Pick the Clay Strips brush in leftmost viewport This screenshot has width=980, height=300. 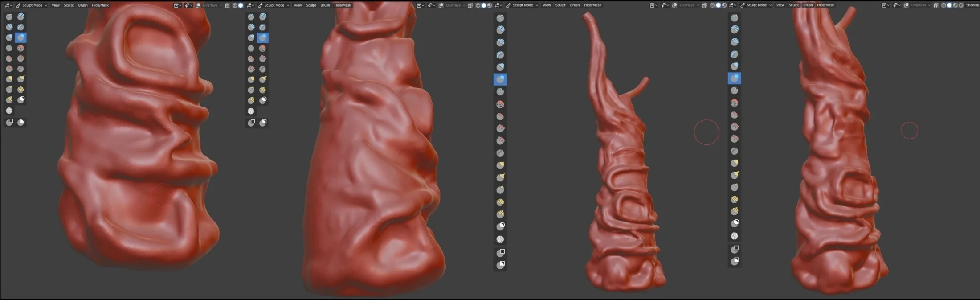click(9, 27)
